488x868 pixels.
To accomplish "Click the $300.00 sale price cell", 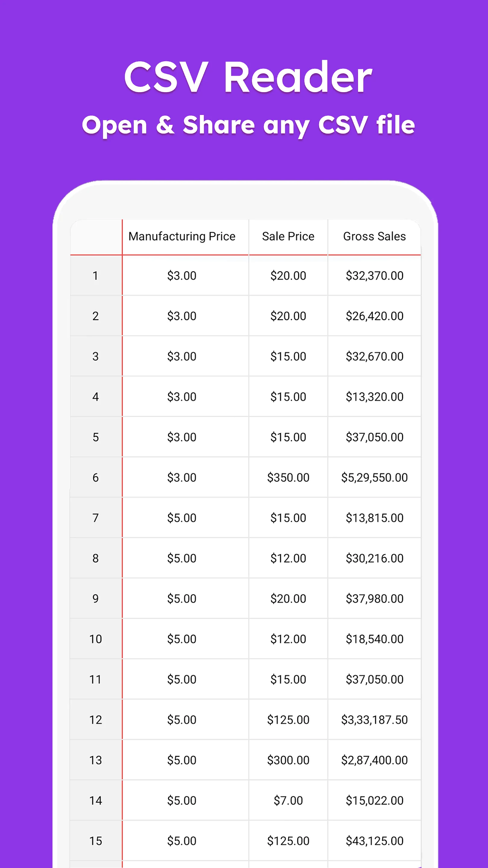I will [x=288, y=760].
